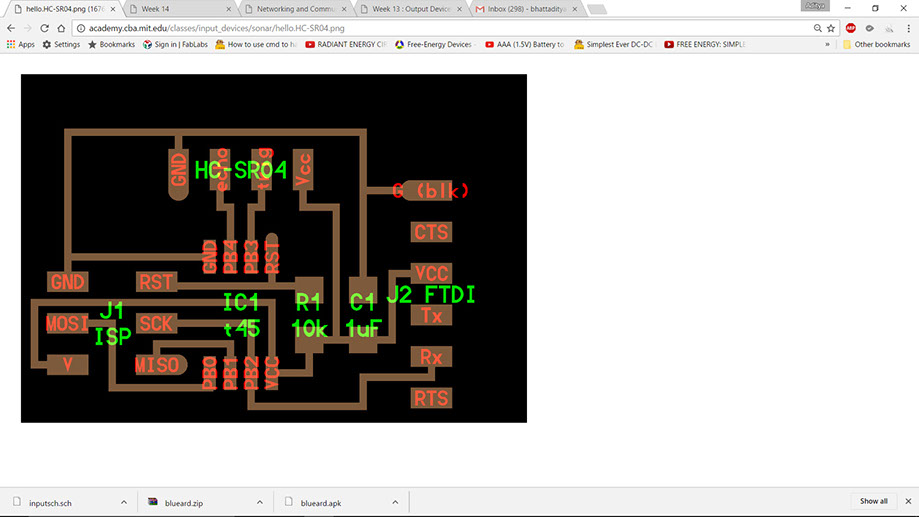Image resolution: width=919 pixels, height=517 pixels.
Task: Reload the current page
Action: tap(45, 28)
